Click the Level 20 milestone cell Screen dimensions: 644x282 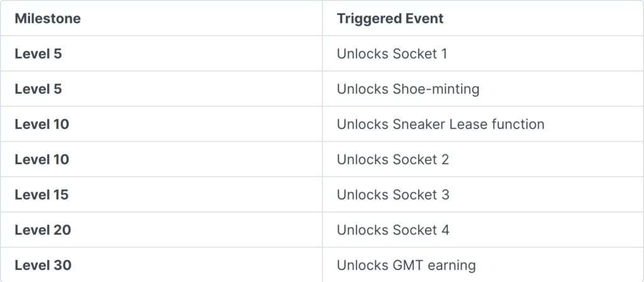pyautogui.click(x=162, y=230)
